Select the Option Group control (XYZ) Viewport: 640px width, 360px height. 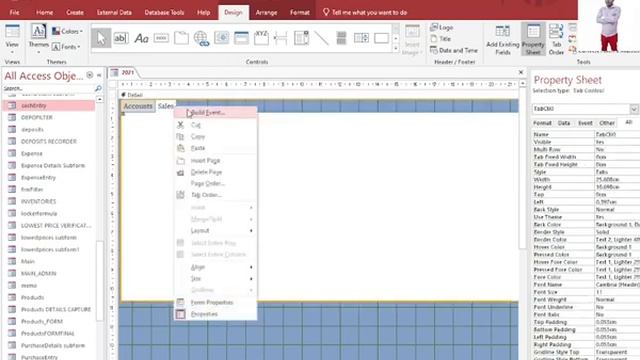pyautogui.click(x=261, y=38)
